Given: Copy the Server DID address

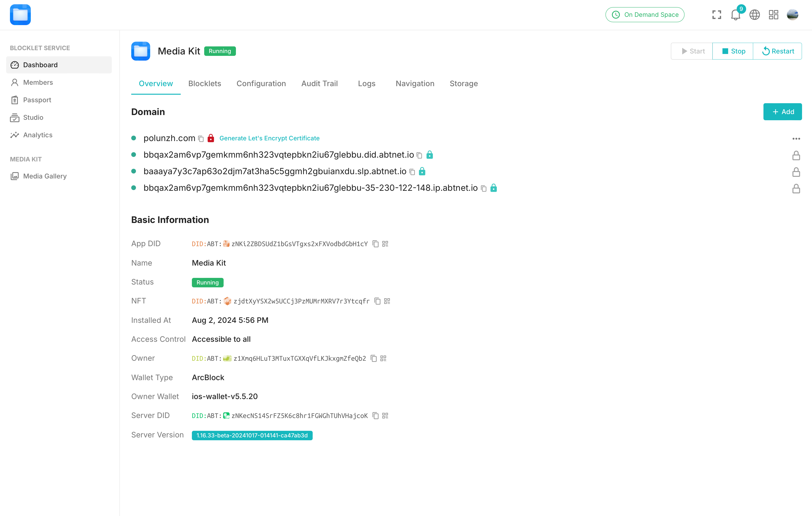Looking at the screenshot, I should (x=375, y=416).
